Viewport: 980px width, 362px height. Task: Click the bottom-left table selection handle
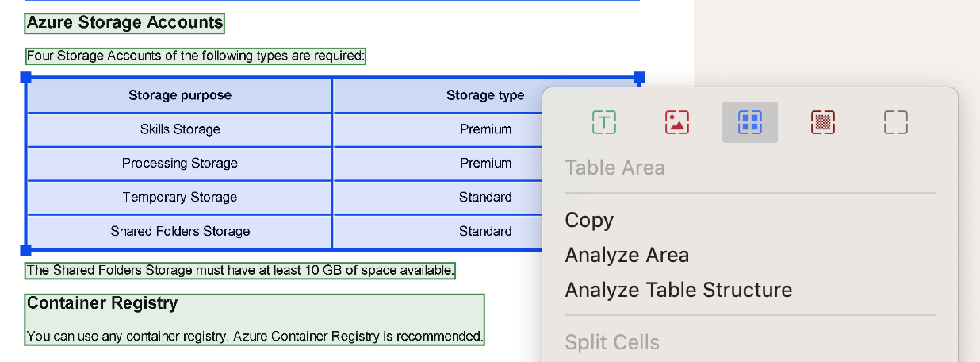point(25,250)
